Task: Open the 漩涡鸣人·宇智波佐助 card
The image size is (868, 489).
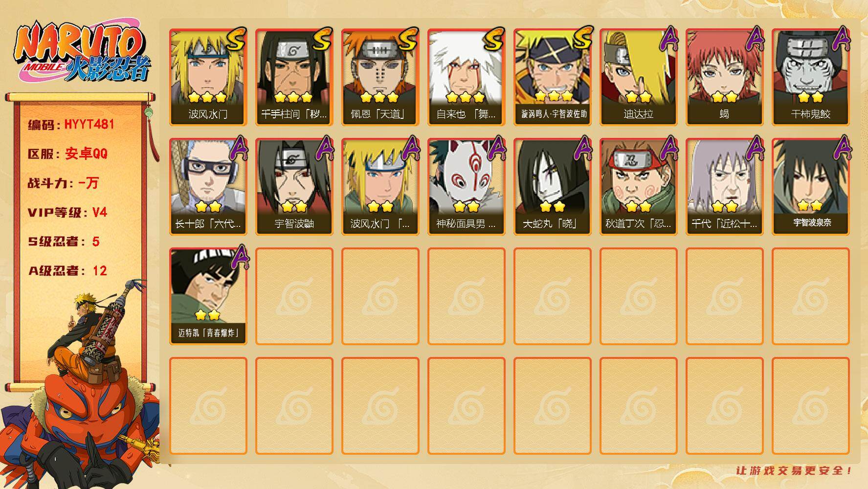Action: [x=553, y=77]
